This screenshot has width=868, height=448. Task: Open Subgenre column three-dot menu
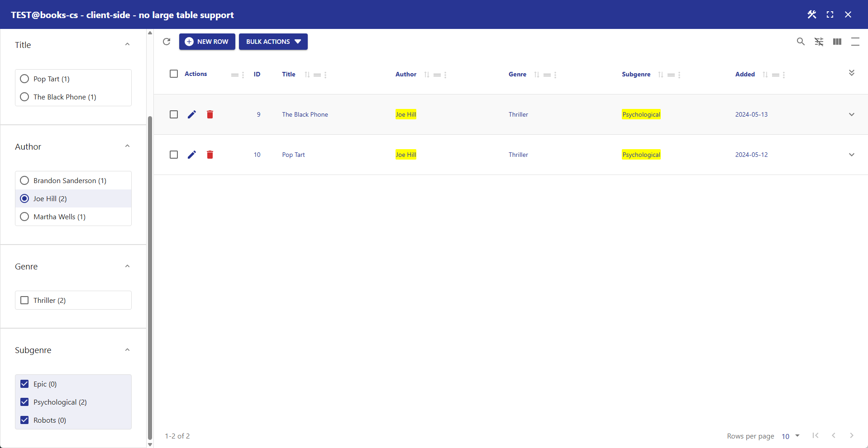click(x=679, y=75)
